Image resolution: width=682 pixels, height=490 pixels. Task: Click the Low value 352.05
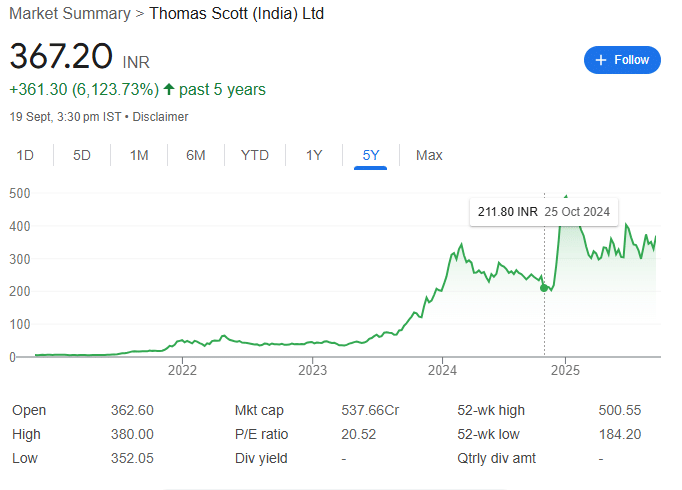(x=132, y=458)
